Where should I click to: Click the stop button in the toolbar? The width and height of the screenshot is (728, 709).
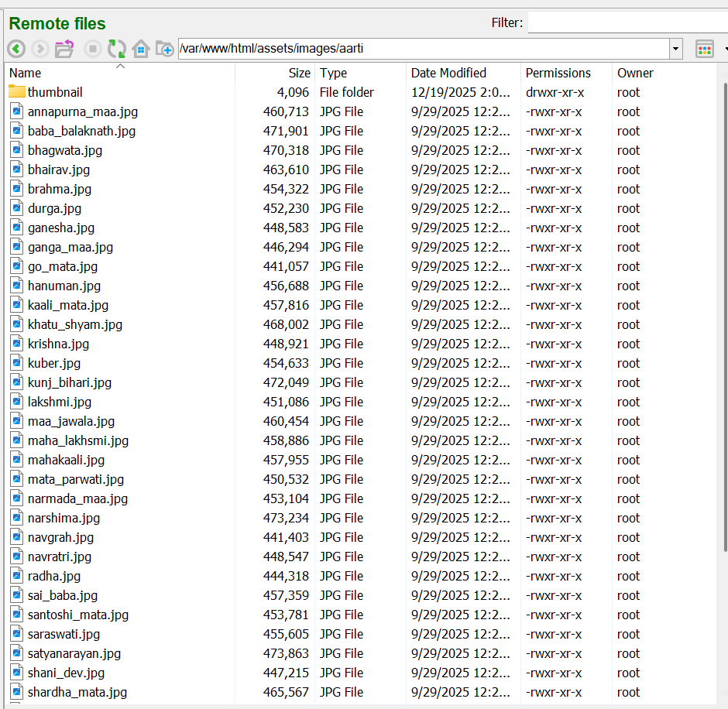[93, 48]
